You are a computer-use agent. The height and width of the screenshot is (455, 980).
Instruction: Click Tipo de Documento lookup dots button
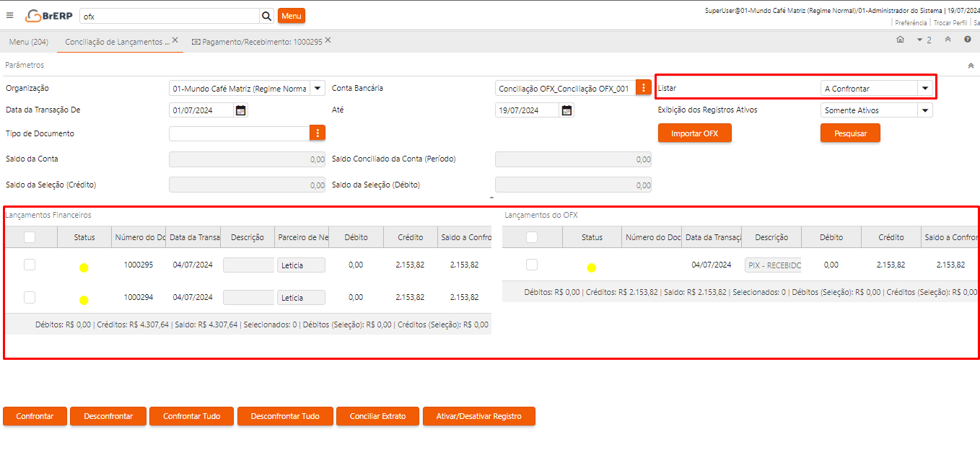click(x=318, y=133)
